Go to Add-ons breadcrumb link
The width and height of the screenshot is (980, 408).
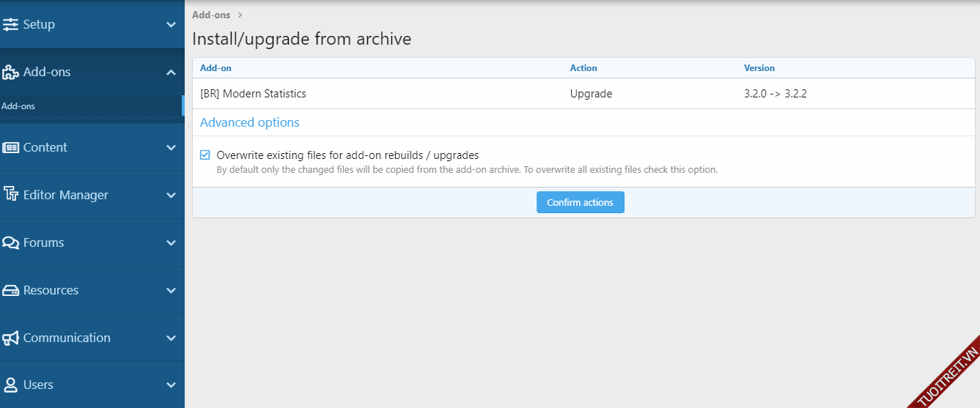click(211, 15)
